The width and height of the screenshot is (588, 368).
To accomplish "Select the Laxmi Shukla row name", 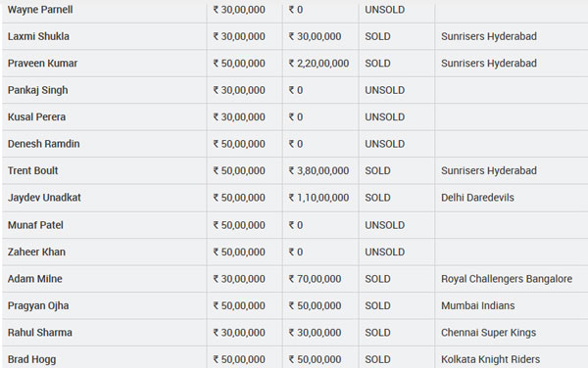I will [38, 36].
